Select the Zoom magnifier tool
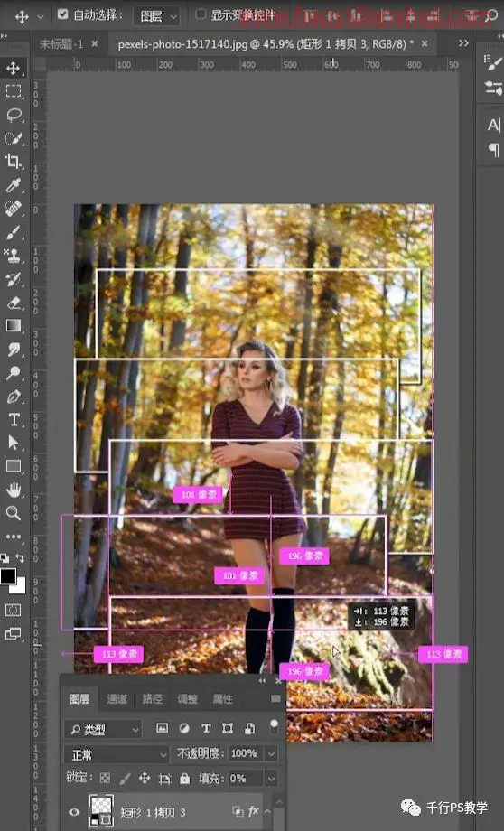This screenshot has width=504, height=831. [x=14, y=512]
